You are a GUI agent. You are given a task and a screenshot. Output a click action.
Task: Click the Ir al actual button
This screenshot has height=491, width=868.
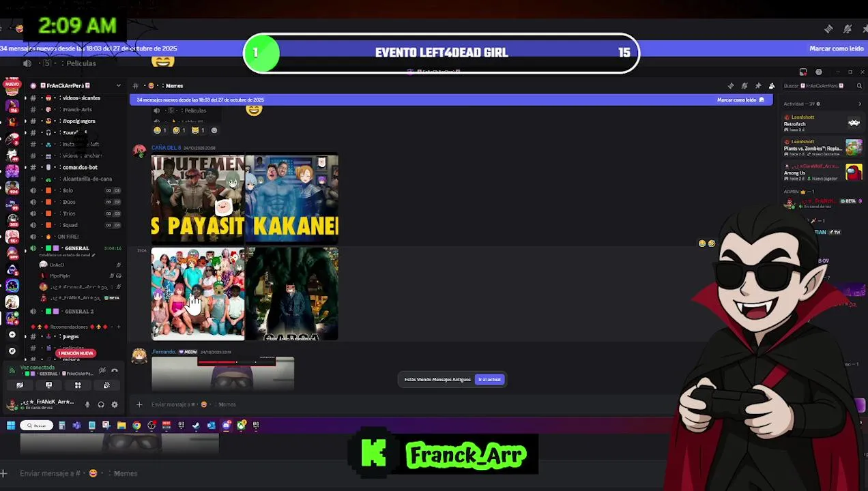[x=489, y=379]
